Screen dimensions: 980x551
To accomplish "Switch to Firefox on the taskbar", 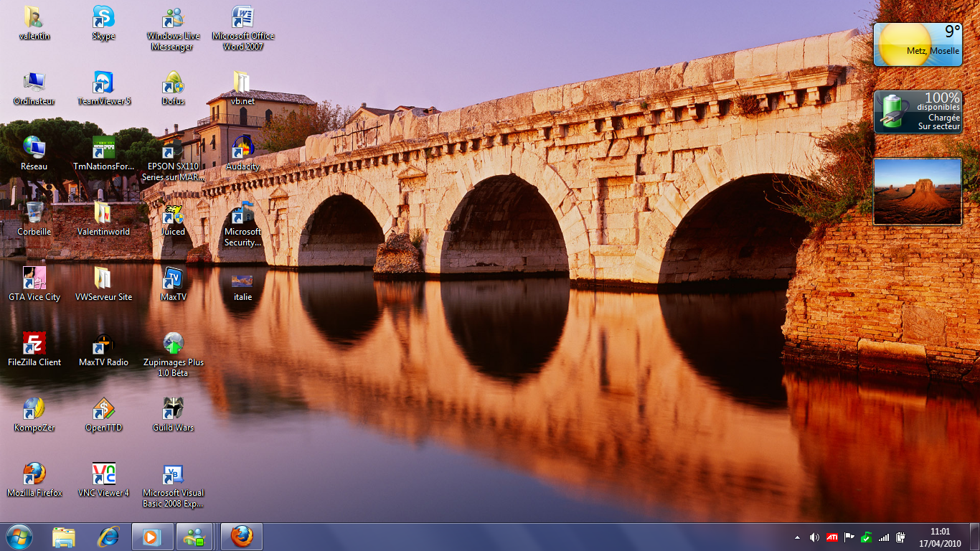I will 242,537.
